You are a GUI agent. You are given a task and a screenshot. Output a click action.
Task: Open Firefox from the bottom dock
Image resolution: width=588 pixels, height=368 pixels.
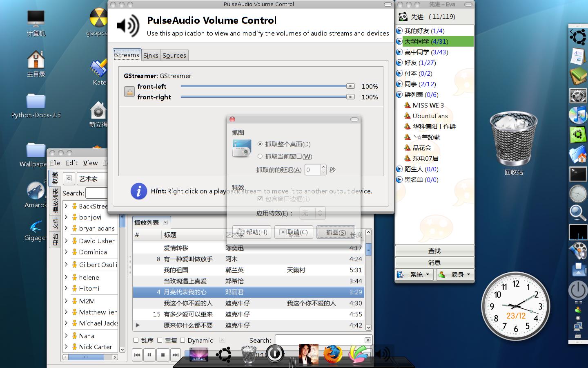click(x=333, y=354)
